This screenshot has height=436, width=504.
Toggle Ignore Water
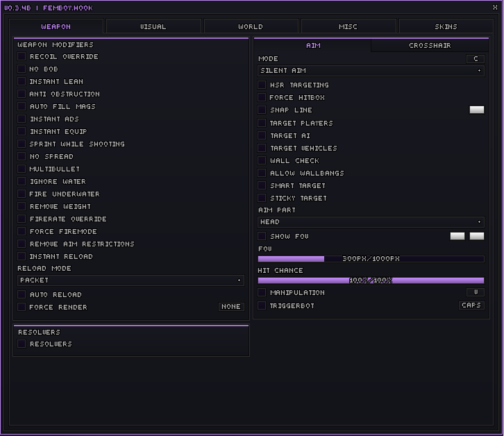tap(22, 181)
